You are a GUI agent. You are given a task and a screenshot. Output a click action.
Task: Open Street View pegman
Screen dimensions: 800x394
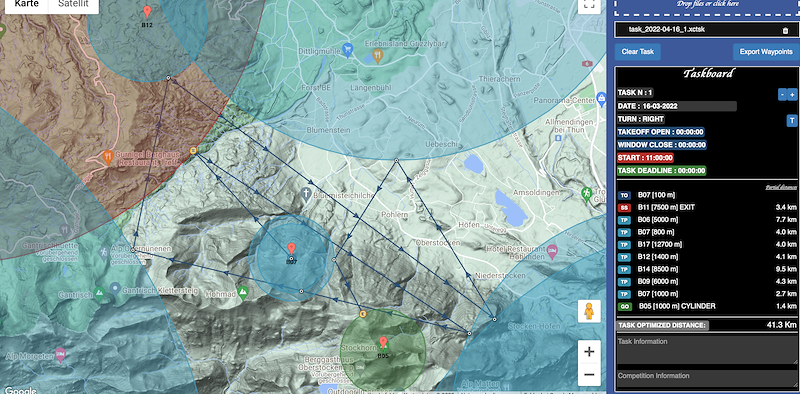pyautogui.click(x=589, y=311)
